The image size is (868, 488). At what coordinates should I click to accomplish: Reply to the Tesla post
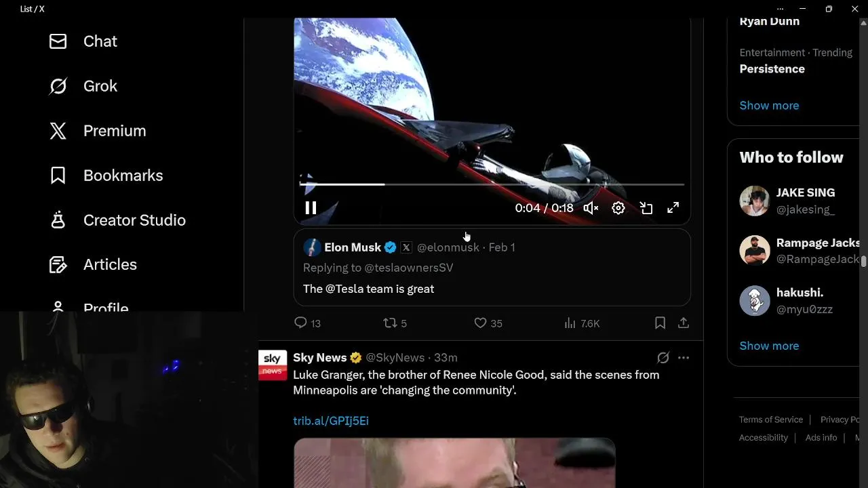point(307,323)
